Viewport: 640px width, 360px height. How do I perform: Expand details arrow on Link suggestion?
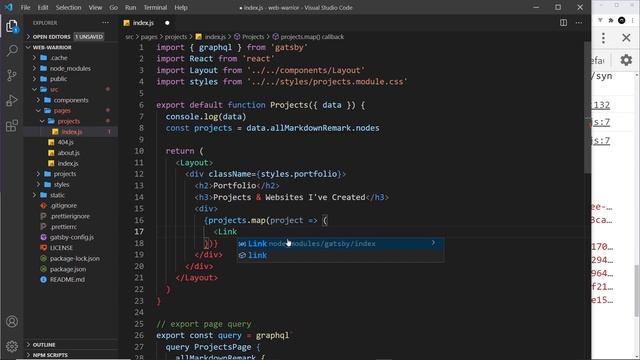pyautogui.click(x=433, y=243)
